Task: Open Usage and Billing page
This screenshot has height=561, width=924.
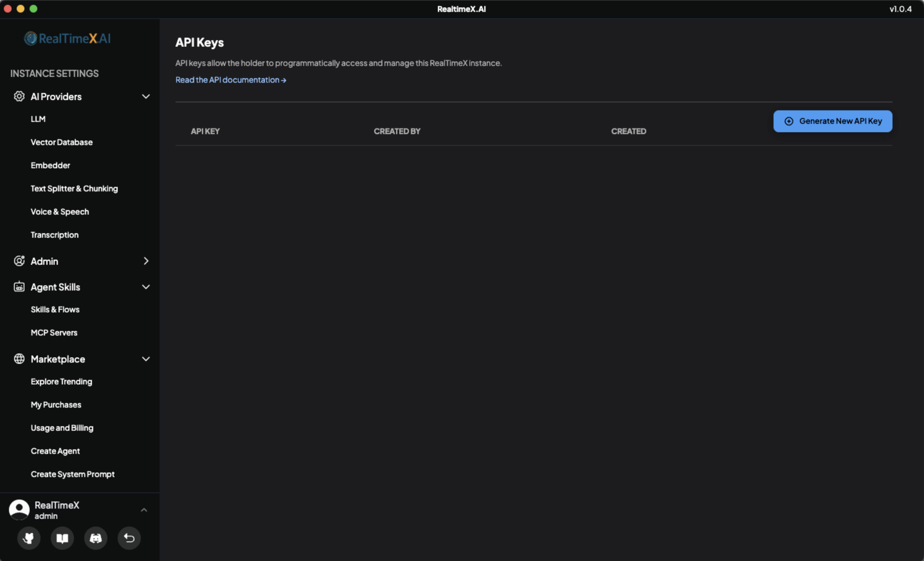Action: click(62, 428)
